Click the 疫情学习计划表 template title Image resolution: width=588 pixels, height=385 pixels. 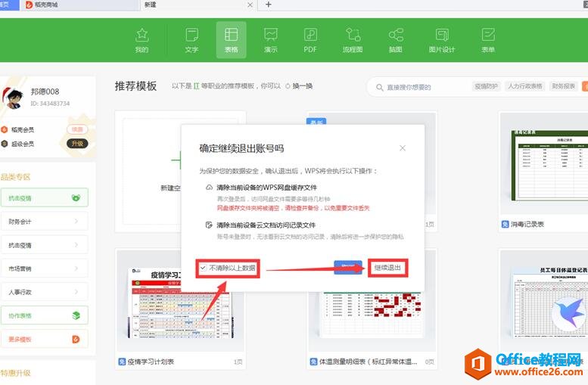[x=151, y=362]
